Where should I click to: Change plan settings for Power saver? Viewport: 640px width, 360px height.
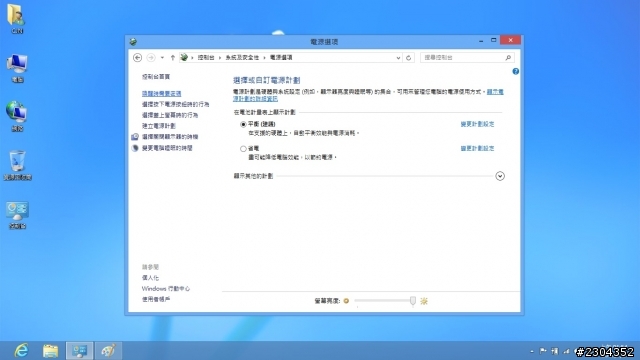(x=477, y=149)
